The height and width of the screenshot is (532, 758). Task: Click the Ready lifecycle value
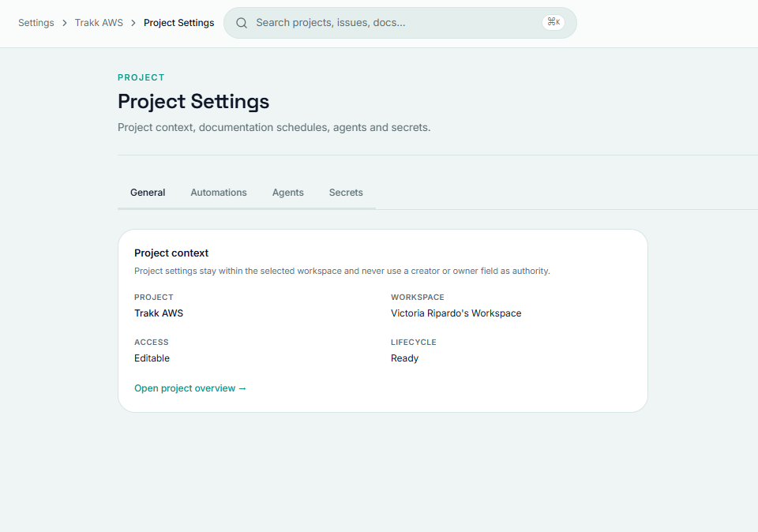coord(404,358)
